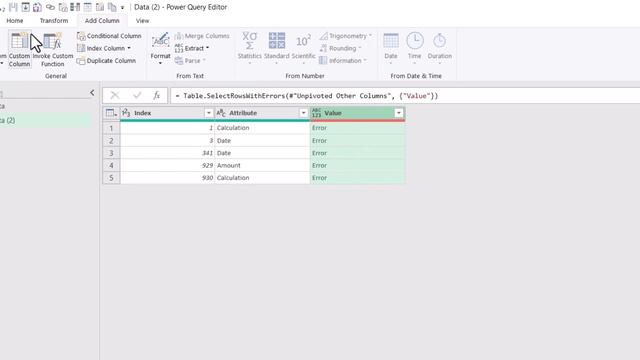This screenshot has width=640, height=360.
Task: Click the index value 341
Action: (207, 153)
